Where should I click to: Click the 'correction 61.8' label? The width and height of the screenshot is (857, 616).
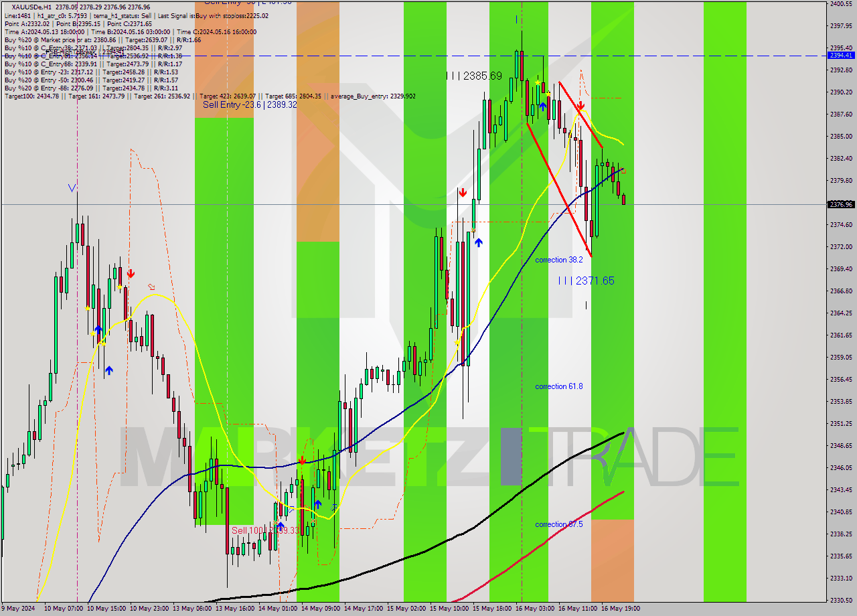tap(558, 386)
